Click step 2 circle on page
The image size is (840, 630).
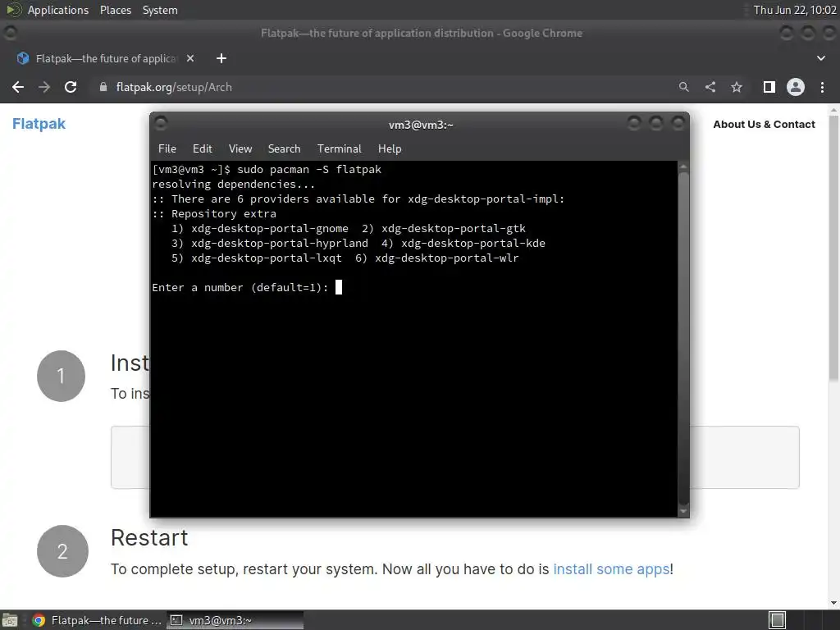(62, 551)
